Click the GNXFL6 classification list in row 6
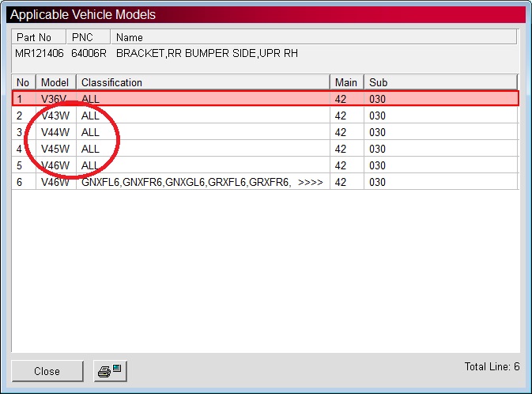This screenshot has height=394, width=532. click(186, 182)
